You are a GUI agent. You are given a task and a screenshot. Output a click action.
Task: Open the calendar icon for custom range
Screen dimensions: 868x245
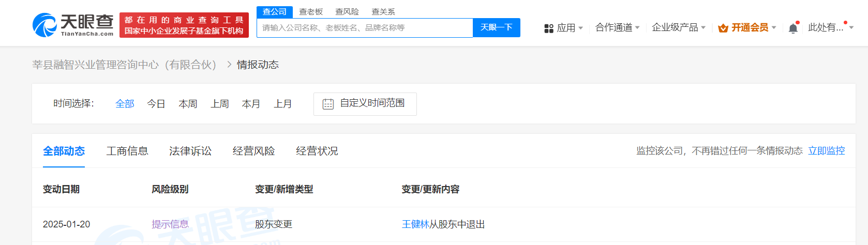(328, 104)
